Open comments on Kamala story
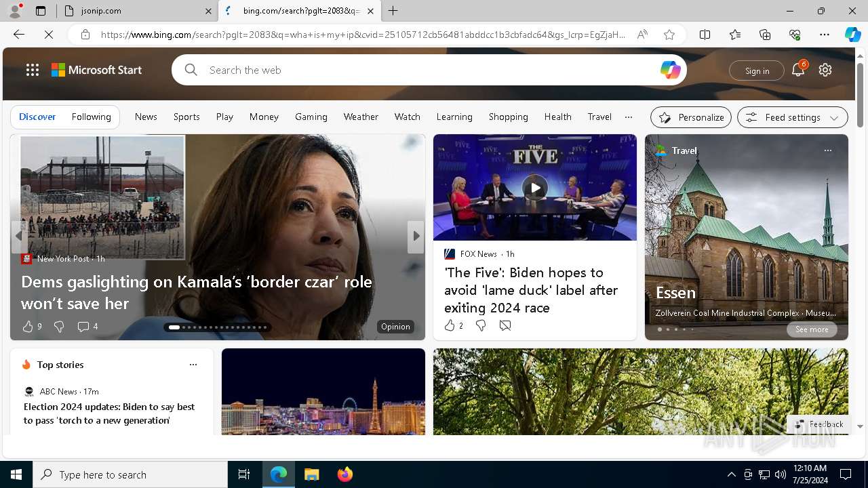The width and height of the screenshot is (868, 488). coord(87,327)
